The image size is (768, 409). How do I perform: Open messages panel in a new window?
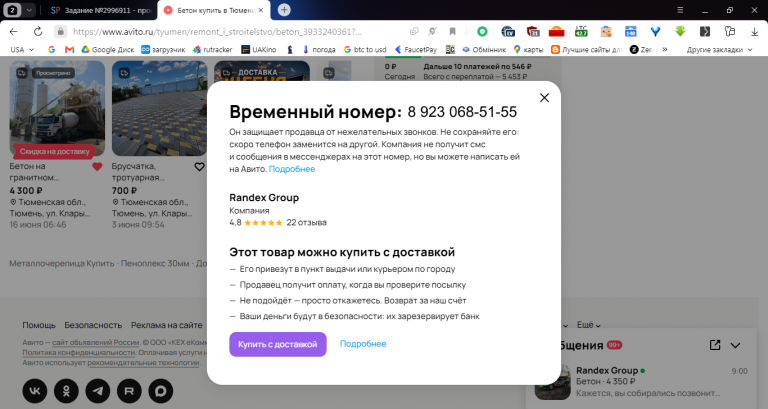pyautogui.click(x=715, y=345)
